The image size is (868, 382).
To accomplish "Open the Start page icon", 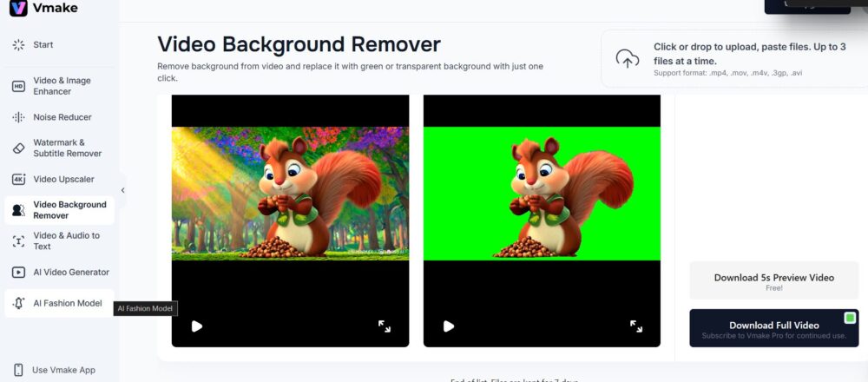I will point(18,45).
